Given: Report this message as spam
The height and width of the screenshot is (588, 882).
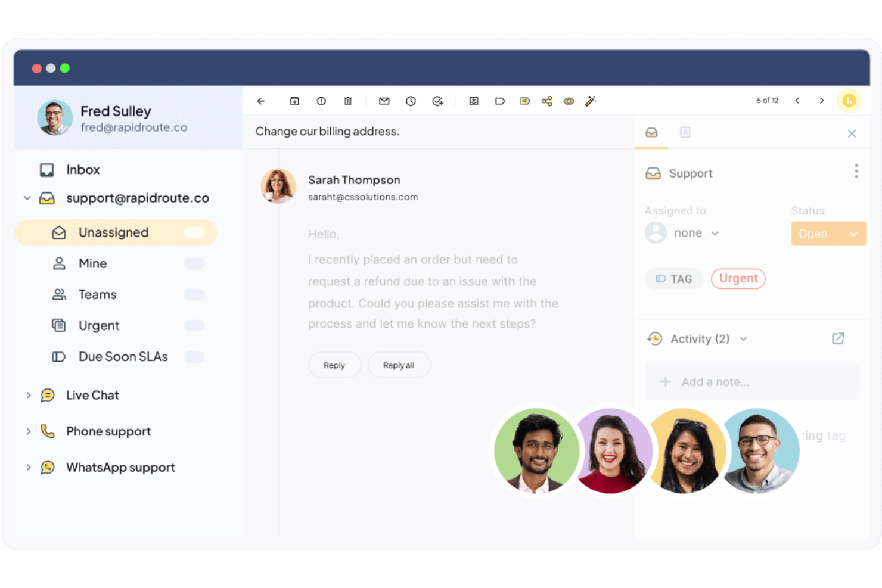Looking at the screenshot, I should [x=321, y=101].
